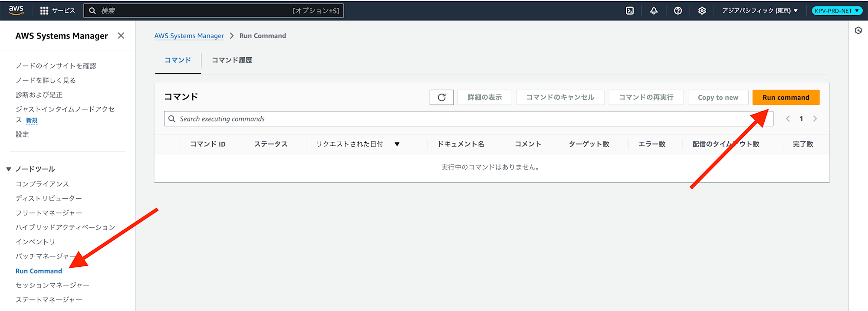The image size is (868, 311).
Task: Open the KPV-PRD-NET account dropdown
Action: click(x=837, y=11)
